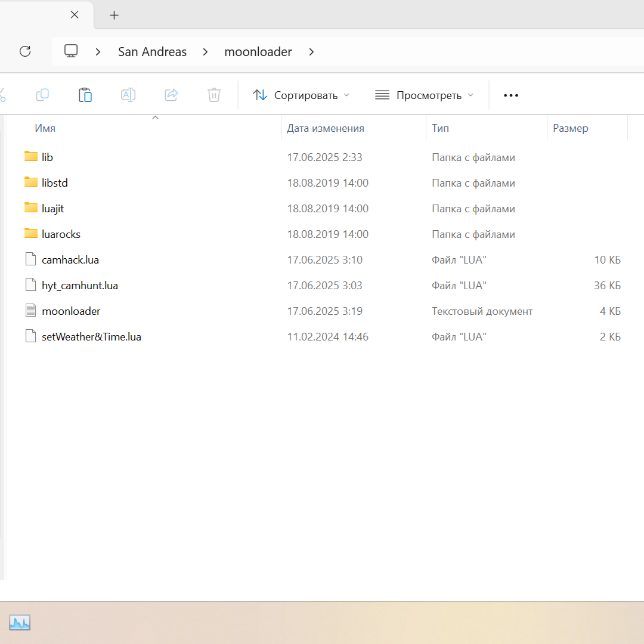Viewport: 644px width, 644px height.
Task: Open the Сортировать sort dropdown
Action: coord(301,95)
